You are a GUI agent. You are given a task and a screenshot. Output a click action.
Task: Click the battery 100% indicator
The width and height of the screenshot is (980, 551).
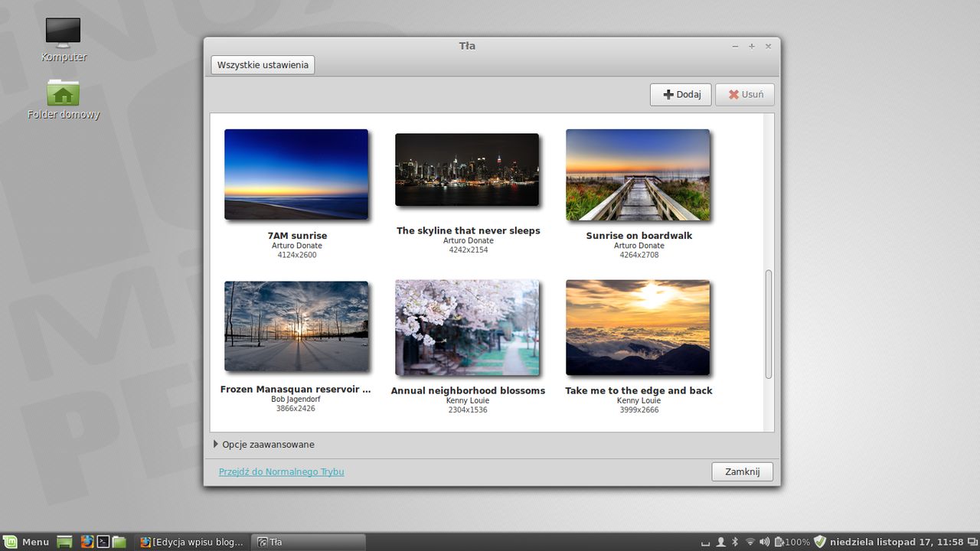point(792,542)
